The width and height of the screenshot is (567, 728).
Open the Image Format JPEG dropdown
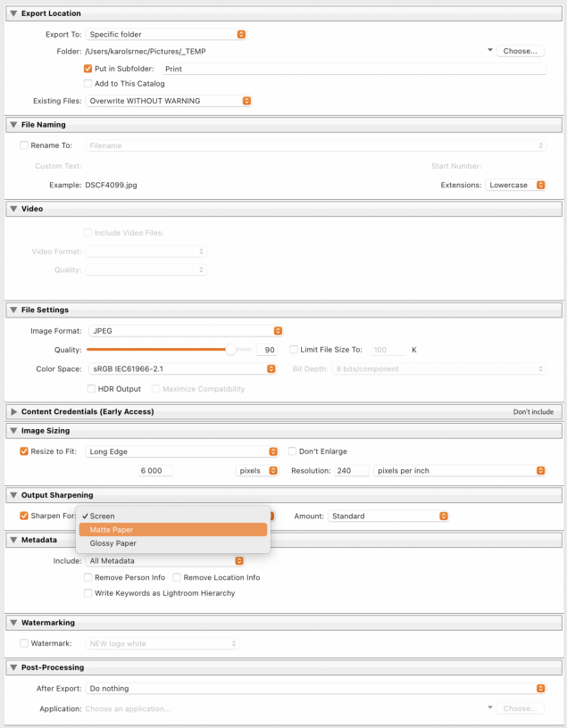[x=186, y=331]
